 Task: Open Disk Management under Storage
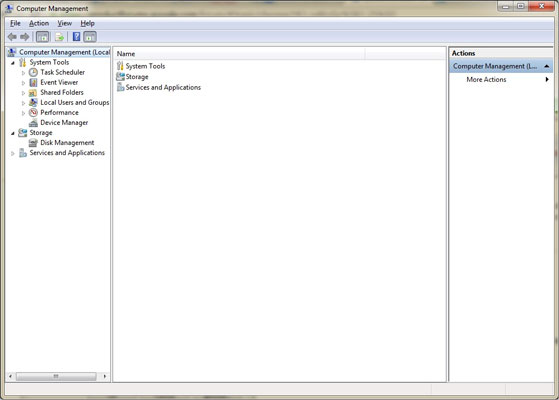(67, 143)
